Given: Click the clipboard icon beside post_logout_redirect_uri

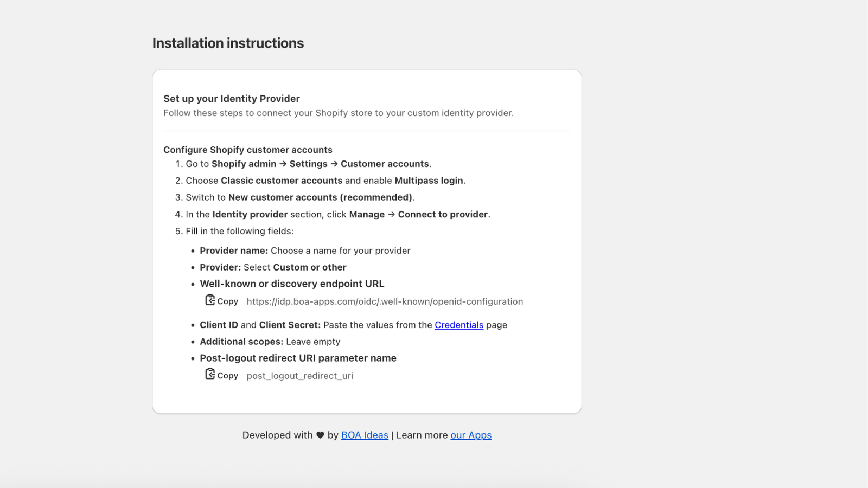Looking at the screenshot, I should coord(210,374).
